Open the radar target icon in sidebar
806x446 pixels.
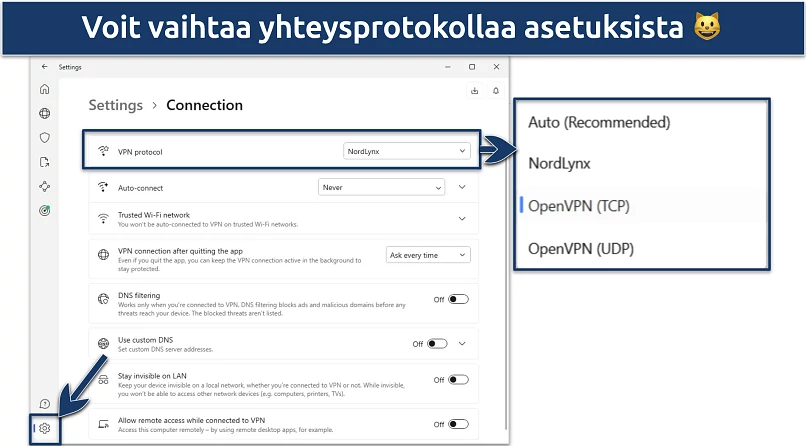(x=45, y=211)
